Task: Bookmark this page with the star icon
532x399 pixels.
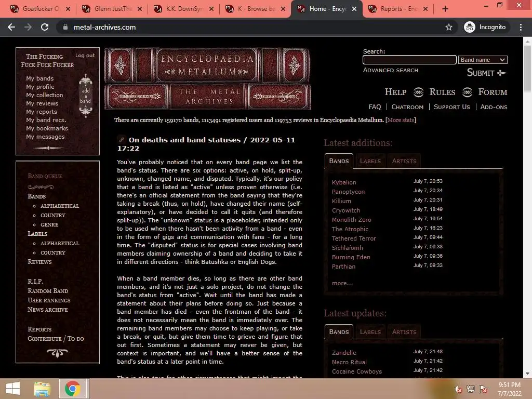Action: point(449,27)
